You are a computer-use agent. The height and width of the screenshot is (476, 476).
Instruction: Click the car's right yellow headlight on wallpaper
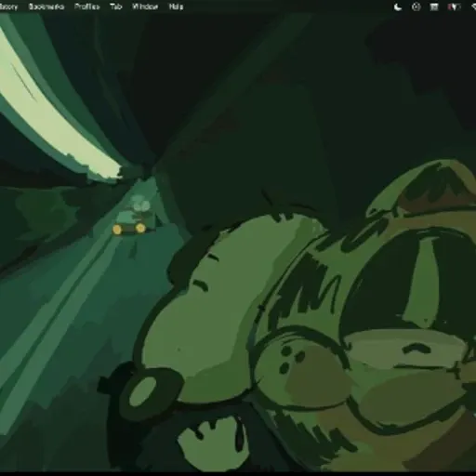pos(140,229)
